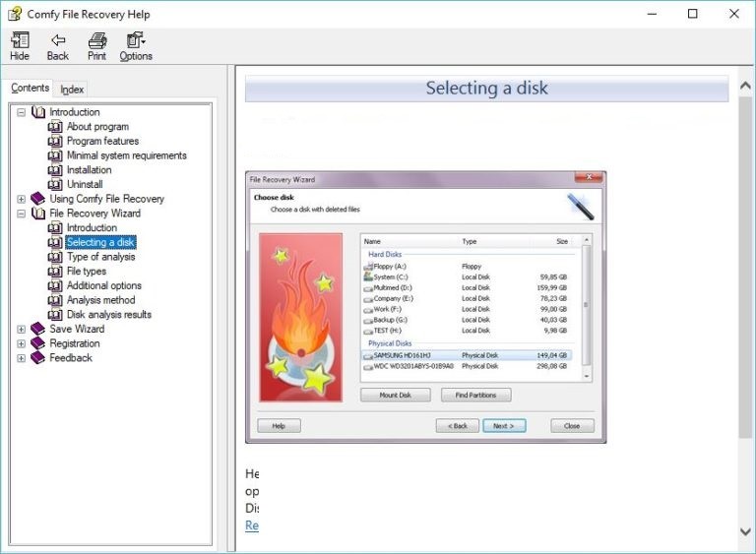Collapse the File Recovery Wizard node
Image resolution: width=756 pixels, height=554 pixels.
point(22,214)
